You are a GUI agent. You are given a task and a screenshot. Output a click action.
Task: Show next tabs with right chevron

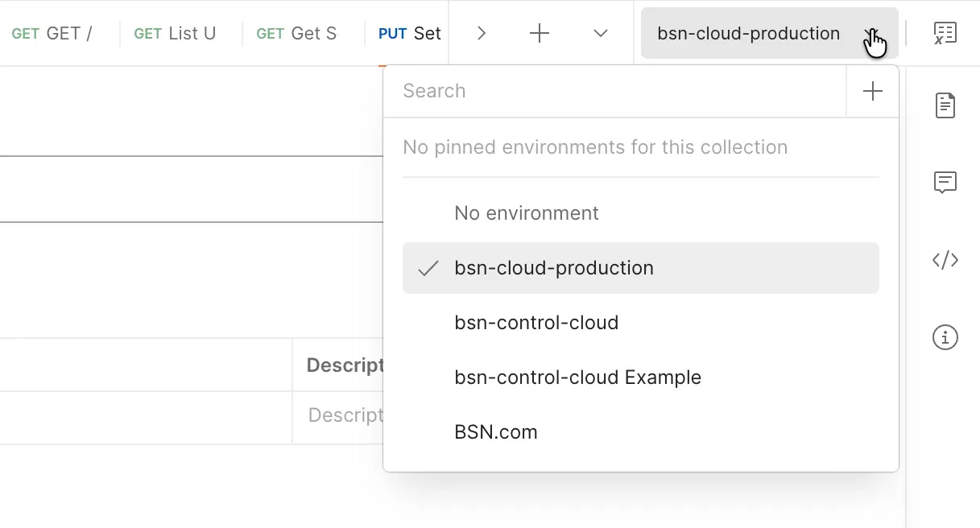tap(481, 33)
